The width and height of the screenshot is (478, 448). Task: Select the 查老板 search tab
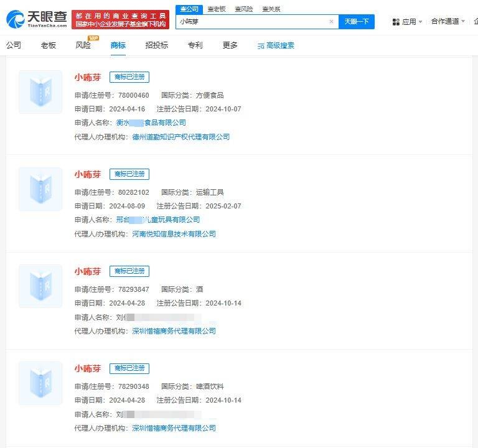(x=217, y=9)
